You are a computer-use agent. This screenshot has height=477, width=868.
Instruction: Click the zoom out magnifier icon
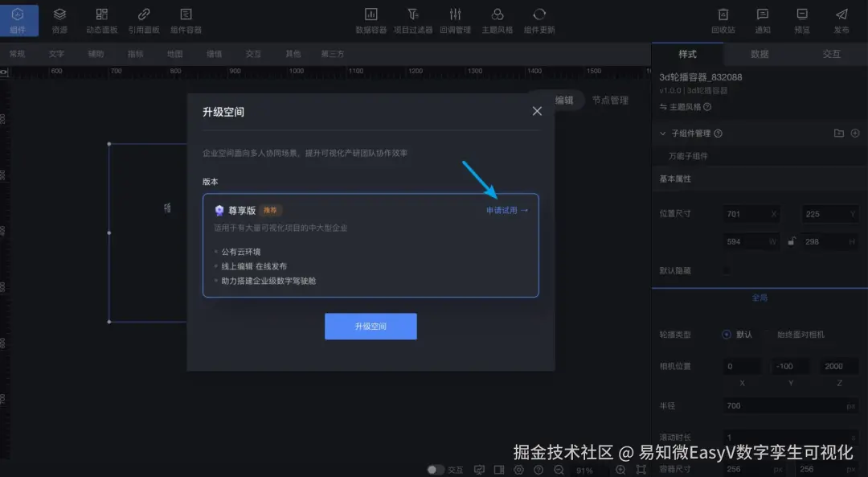point(559,470)
